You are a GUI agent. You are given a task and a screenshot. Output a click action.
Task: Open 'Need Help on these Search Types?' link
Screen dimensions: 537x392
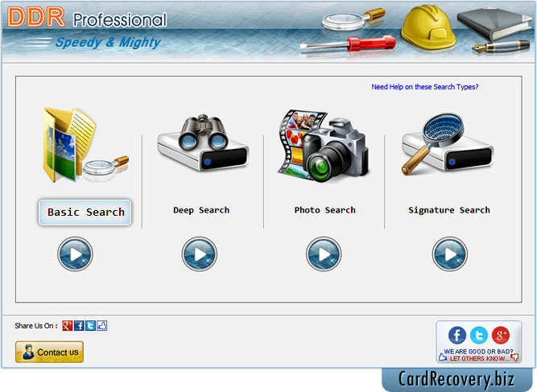(x=424, y=87)
